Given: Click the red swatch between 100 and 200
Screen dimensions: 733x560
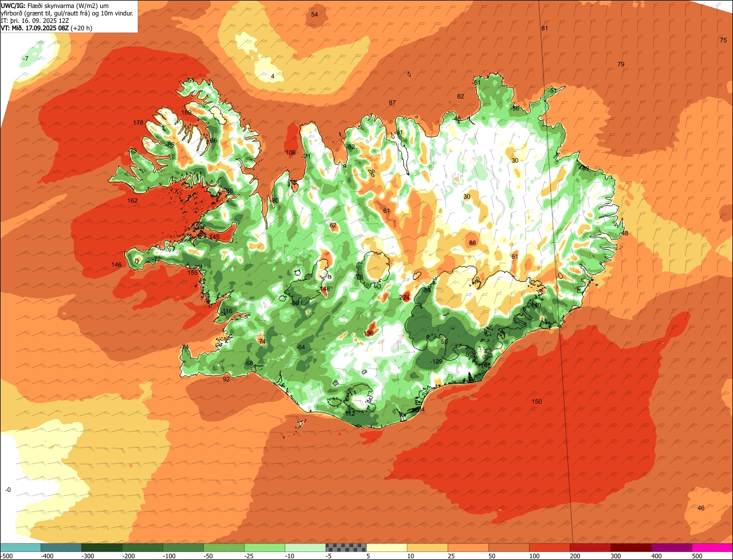Looking at the screenshot, I should (549, 547).
